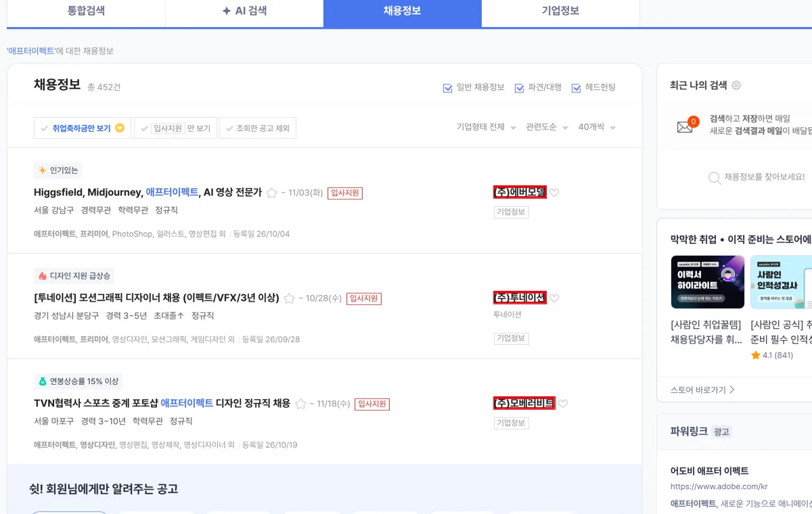Click 등록일 26/10/04 text
Viewport: 812px width, 514px height.
pos(261,234)
